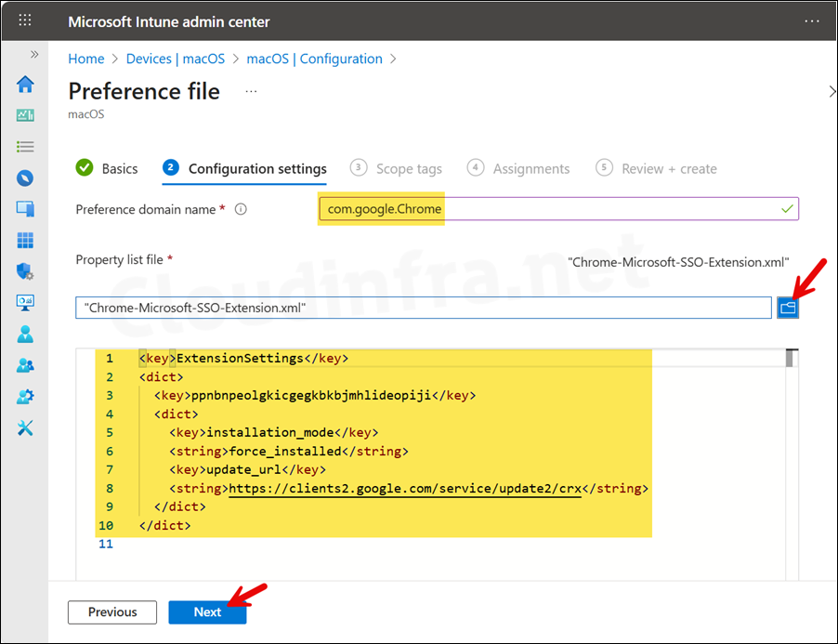Focus the Preference domain name field
The image size is (838, 644).
559,208
